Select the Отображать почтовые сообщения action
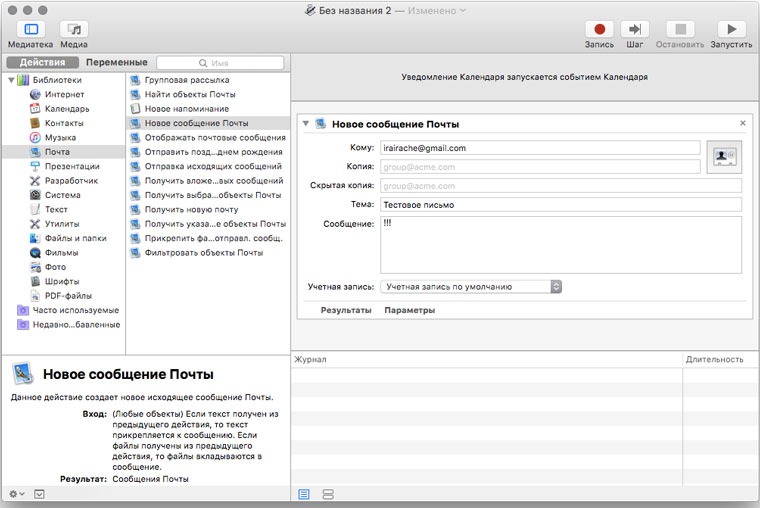 208,138
